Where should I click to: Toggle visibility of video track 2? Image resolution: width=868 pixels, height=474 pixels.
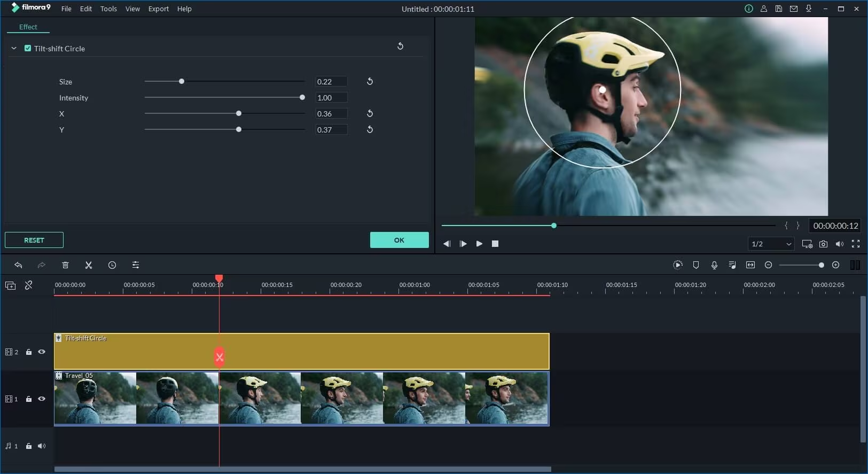(x=42, y=352)
